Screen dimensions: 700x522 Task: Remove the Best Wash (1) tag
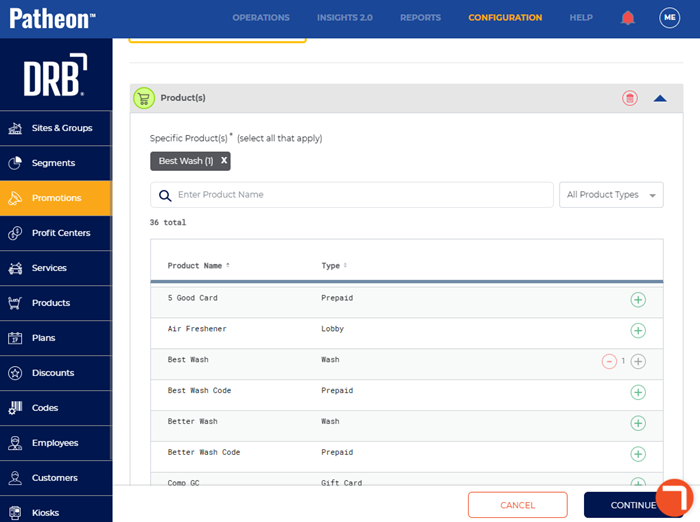224,160
